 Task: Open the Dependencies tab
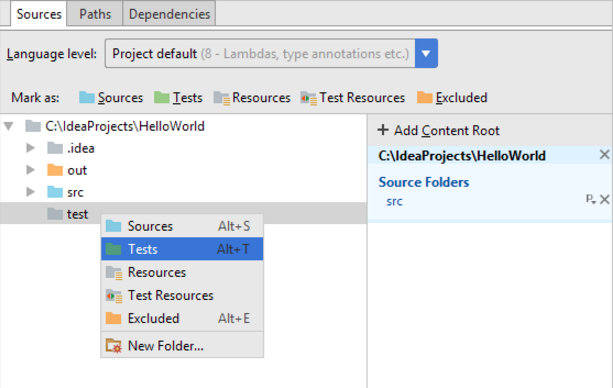[169, 14]
